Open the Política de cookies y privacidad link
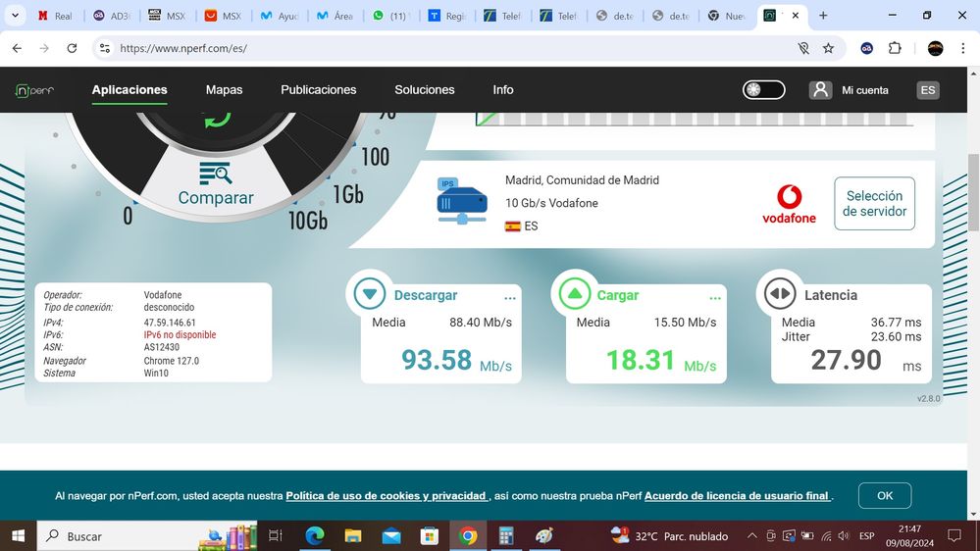980x551 pixels. tap(386, 496)
